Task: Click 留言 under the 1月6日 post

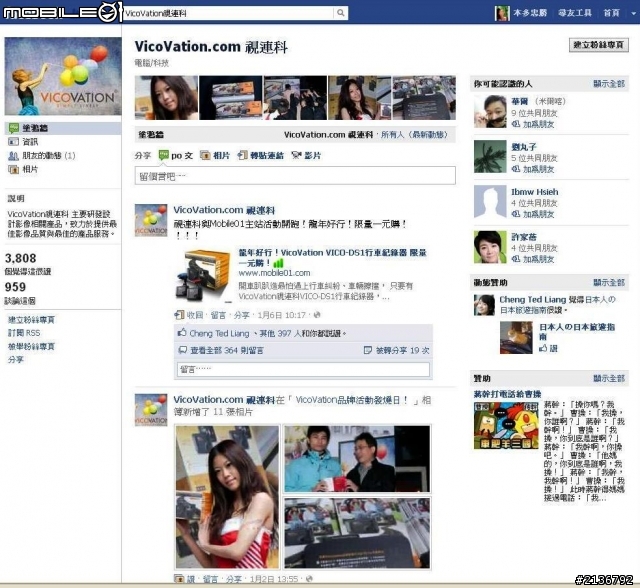Action: tap(218, 315)
